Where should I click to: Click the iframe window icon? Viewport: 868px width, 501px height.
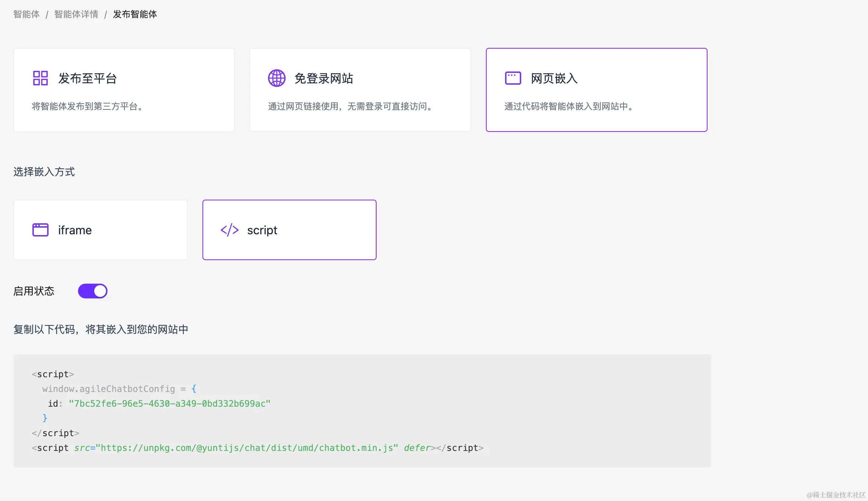(40, 230)
